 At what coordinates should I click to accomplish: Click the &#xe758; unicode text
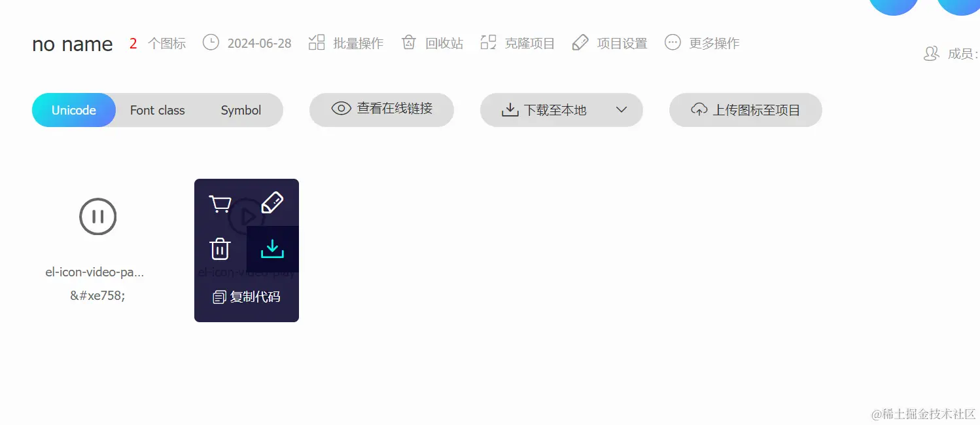(x=98, y=295)
